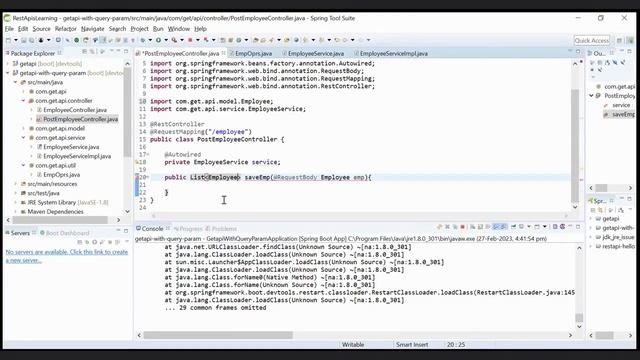Collapse the com.get.api.util package

(x=23, y=166)
